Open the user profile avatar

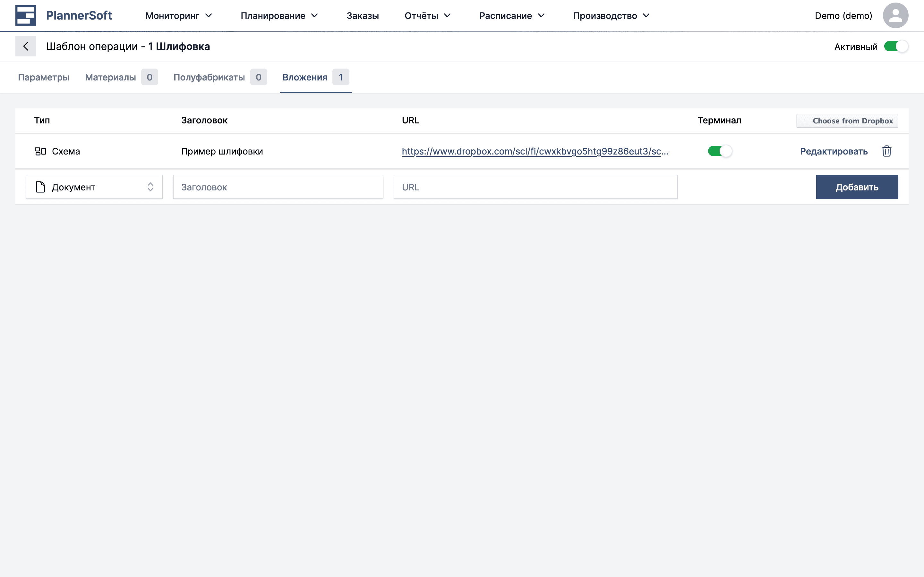895,15
